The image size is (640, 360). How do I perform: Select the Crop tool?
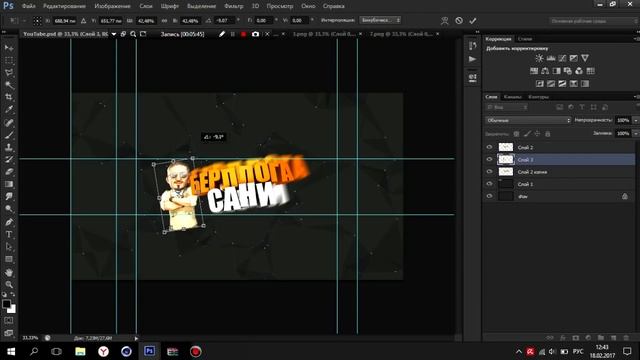tap(9, 97)
